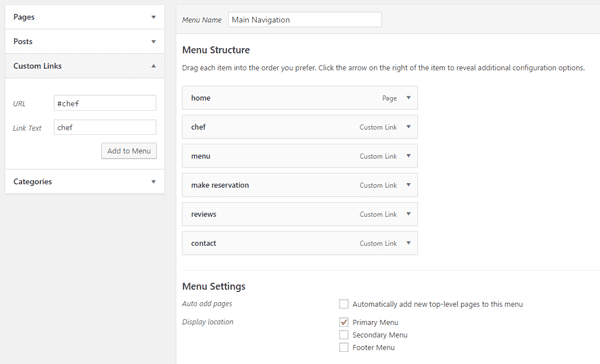Expand the menu item named menu
This screenshot has height=364, width=600.
pyautogui.click(x=408, y=156)
